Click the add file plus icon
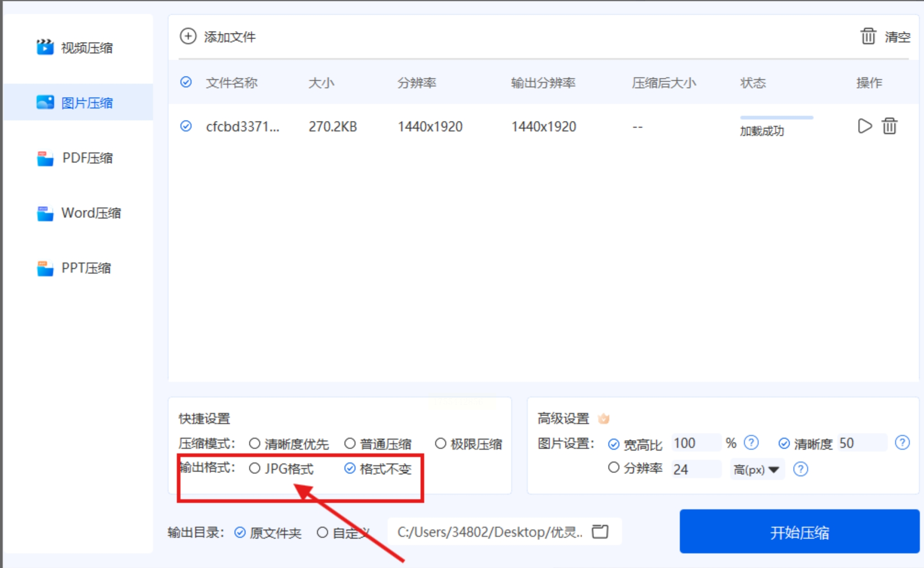This screenshot has height=568, width=924. point(188,36)
